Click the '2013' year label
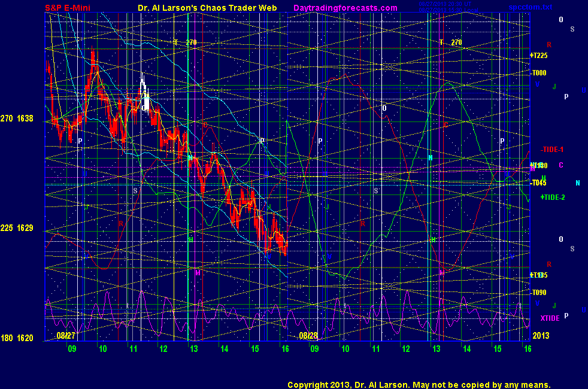This screenshot has width=588, height=389. pos(541,335)
